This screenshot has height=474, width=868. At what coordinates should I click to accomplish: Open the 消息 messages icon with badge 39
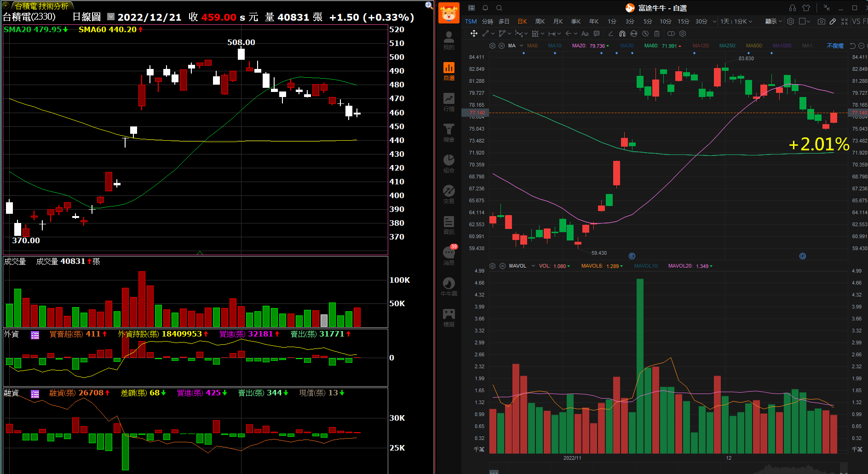pyautogui.click(x=449, y=255)
